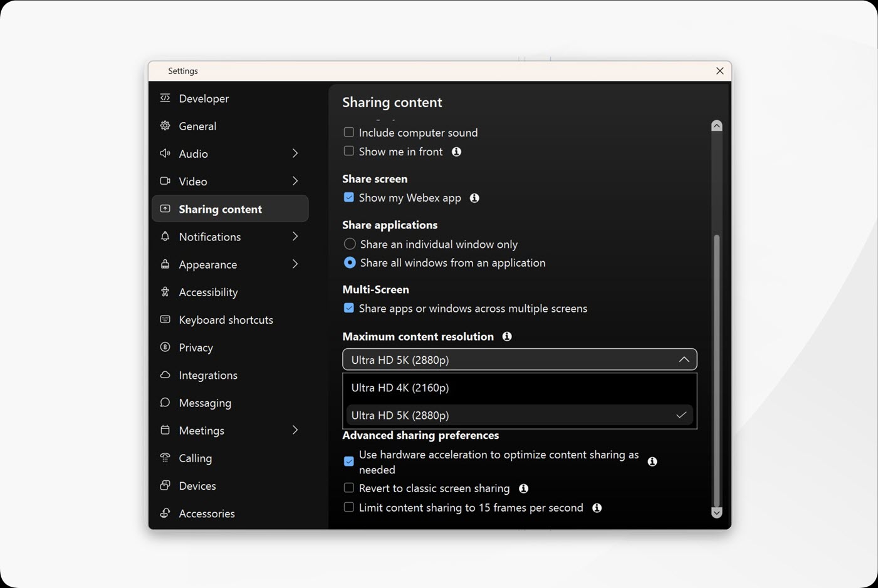Switch to Privacy settings
The image size is (878, 588).
tap(230, 347)
